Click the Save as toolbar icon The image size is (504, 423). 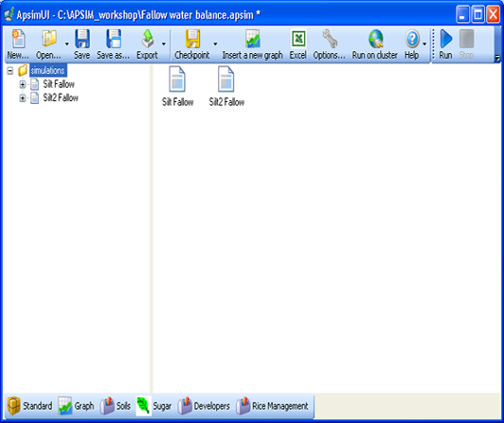click(114, 39)
